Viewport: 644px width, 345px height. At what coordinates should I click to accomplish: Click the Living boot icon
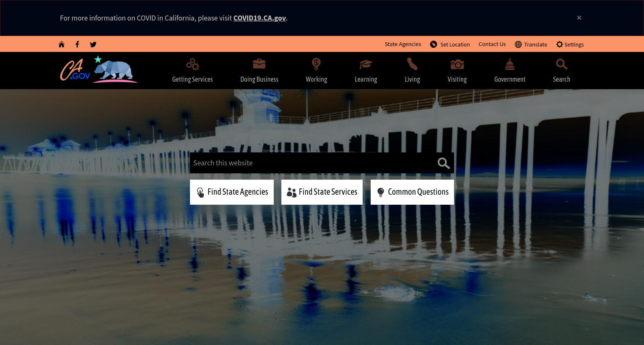click(412, 64)
